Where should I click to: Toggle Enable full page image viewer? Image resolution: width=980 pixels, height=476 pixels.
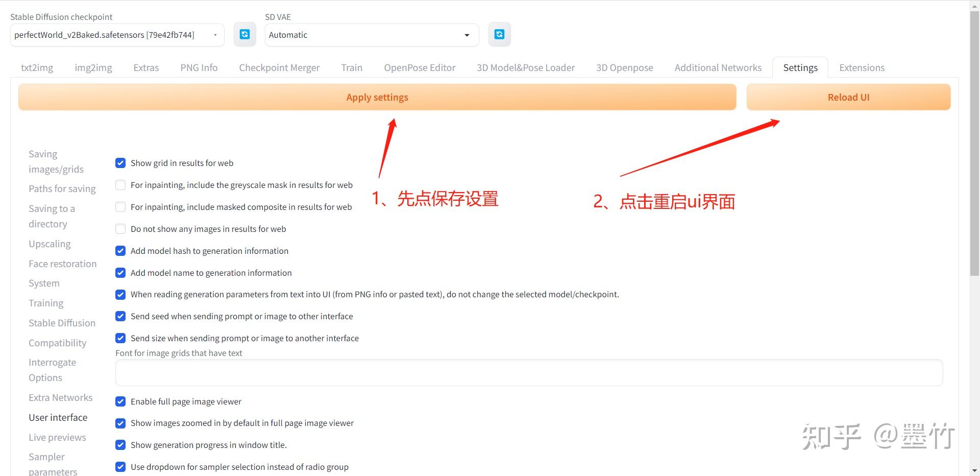[x=120, y=401]
